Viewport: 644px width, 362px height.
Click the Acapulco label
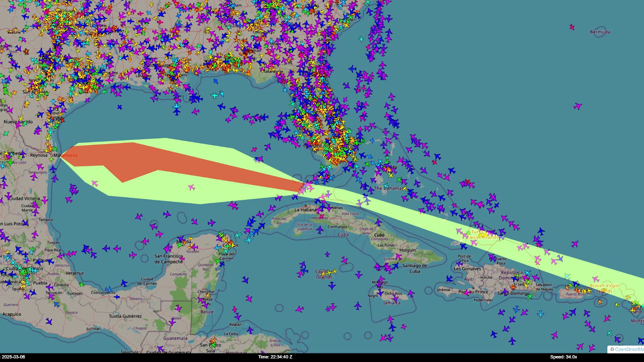12,314
